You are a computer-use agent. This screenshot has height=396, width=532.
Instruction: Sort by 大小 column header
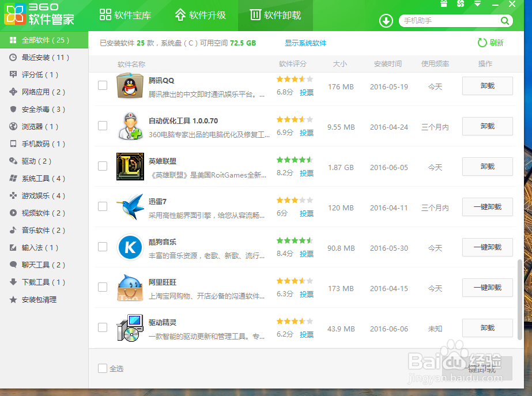tap(340, 64)
